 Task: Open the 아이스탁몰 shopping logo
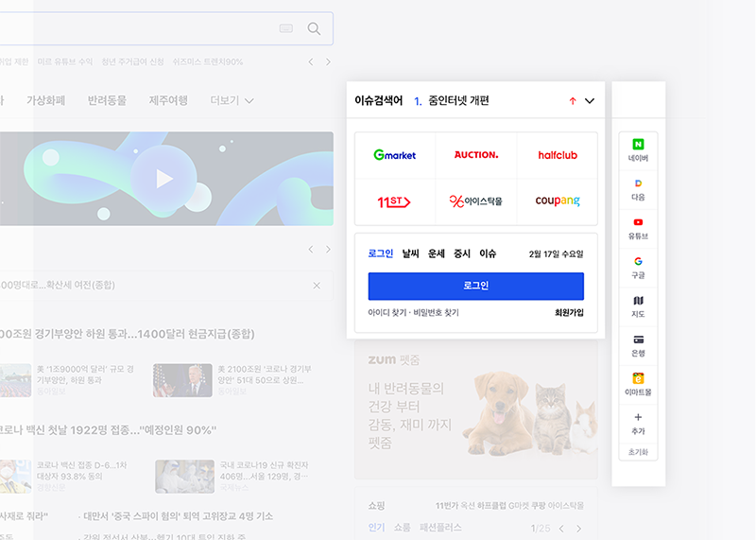475,201
